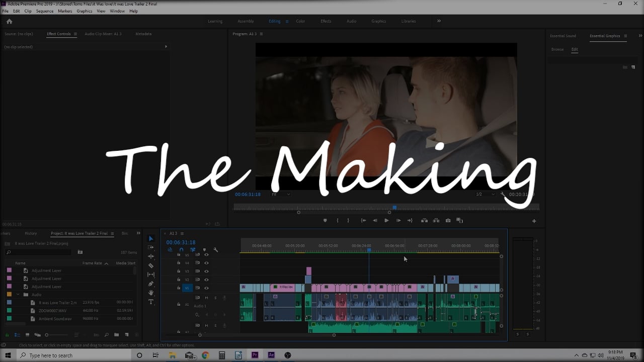Open Program monitor settings wrench
The height and width of the screenshot is (362, 644).
coord(503,194)
